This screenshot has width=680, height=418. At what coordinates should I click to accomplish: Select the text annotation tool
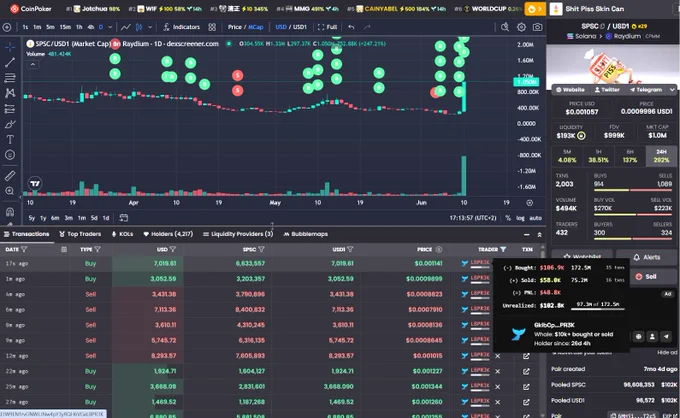10,140
